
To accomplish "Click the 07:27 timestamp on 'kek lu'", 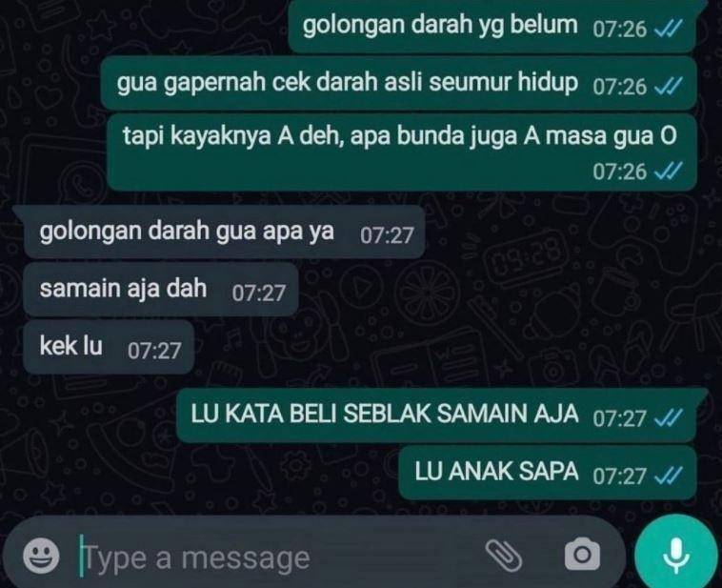I will 154,351.
